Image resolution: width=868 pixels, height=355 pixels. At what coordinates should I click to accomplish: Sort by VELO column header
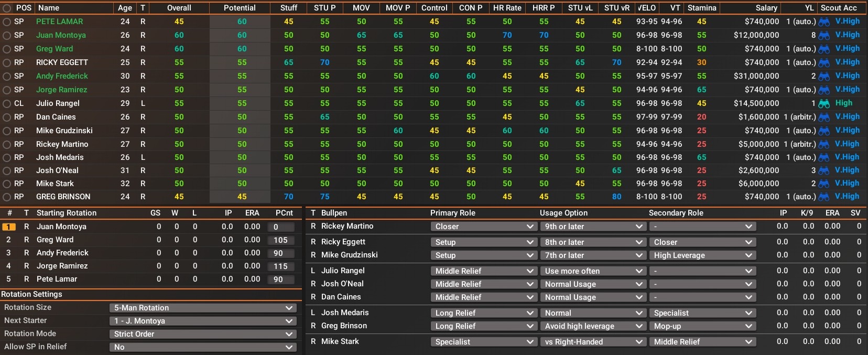click(x=646, y=8)
